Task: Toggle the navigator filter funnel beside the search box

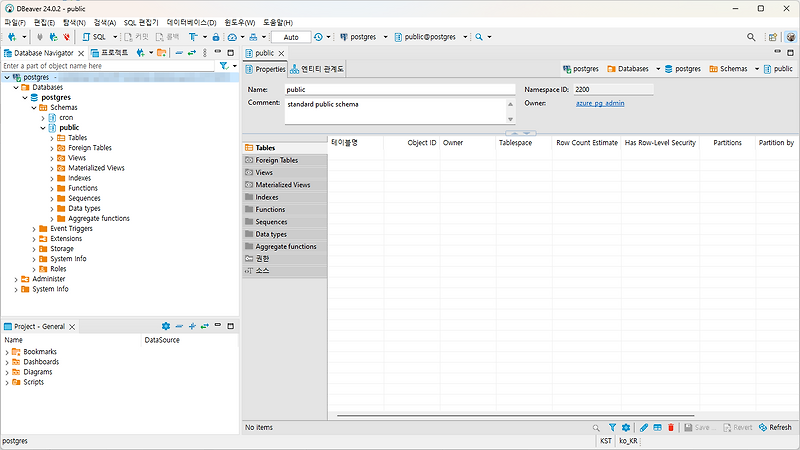Action: pyautogui.click(x=224, y=65)
